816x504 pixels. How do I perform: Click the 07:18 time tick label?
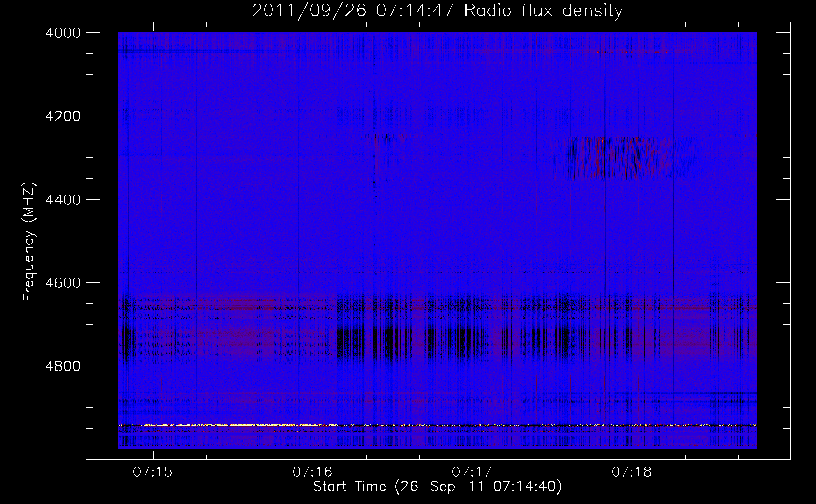pos(632,472)
